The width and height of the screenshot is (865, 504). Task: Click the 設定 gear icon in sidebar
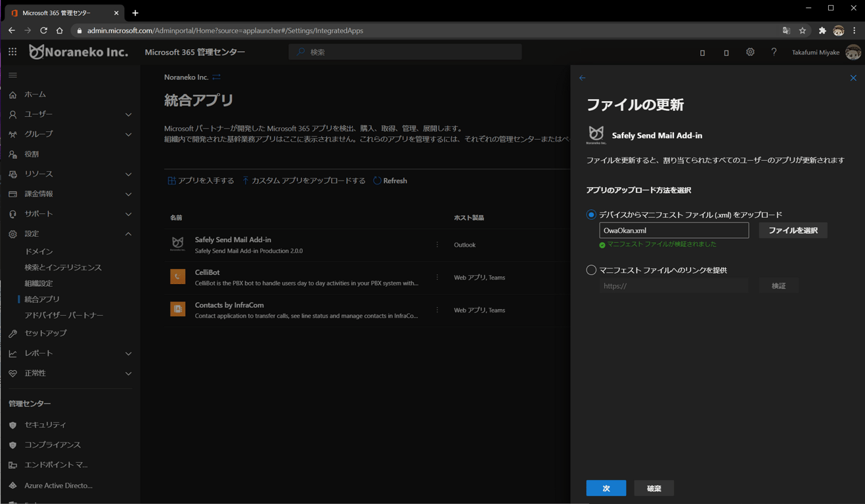(x=12, y=234)
